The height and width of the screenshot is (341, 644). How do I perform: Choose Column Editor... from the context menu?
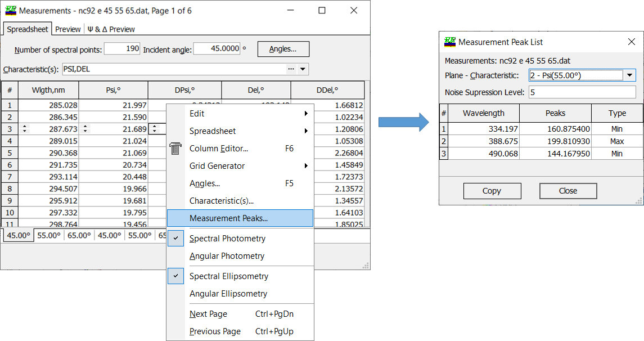[240, 149]
